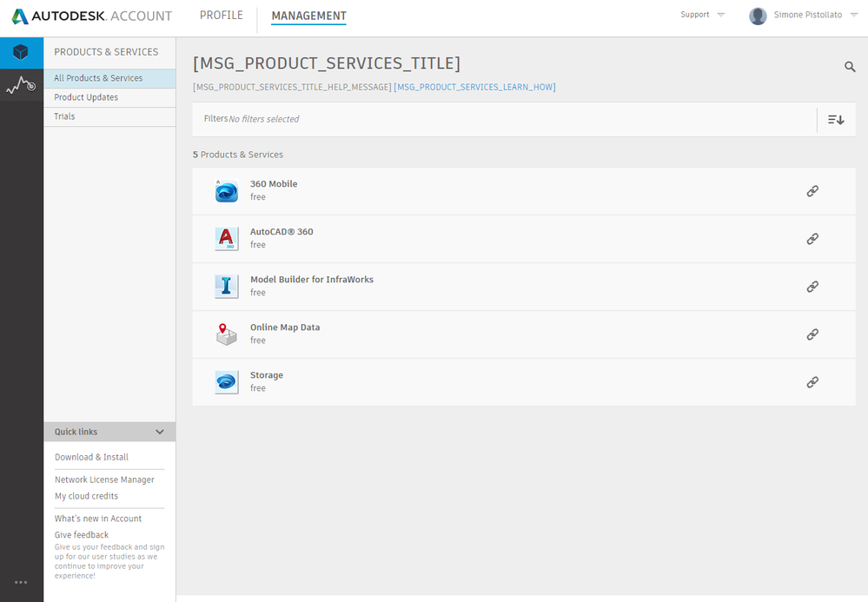Click the Online Map Data product thumbnail
This screenshot has height=602, width=868.
(226, 334)
